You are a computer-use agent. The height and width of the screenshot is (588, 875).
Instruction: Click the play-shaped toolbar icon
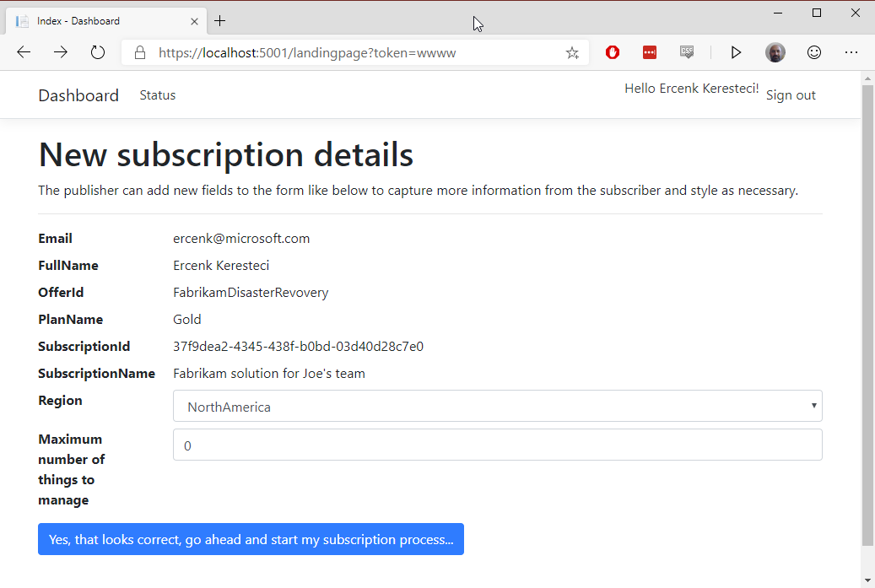click(x=736, y=52)
